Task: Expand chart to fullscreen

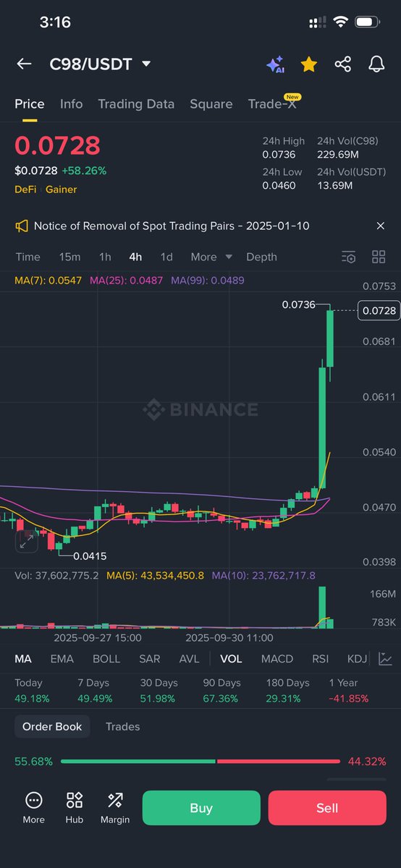Action: click(x=27, y=541)
